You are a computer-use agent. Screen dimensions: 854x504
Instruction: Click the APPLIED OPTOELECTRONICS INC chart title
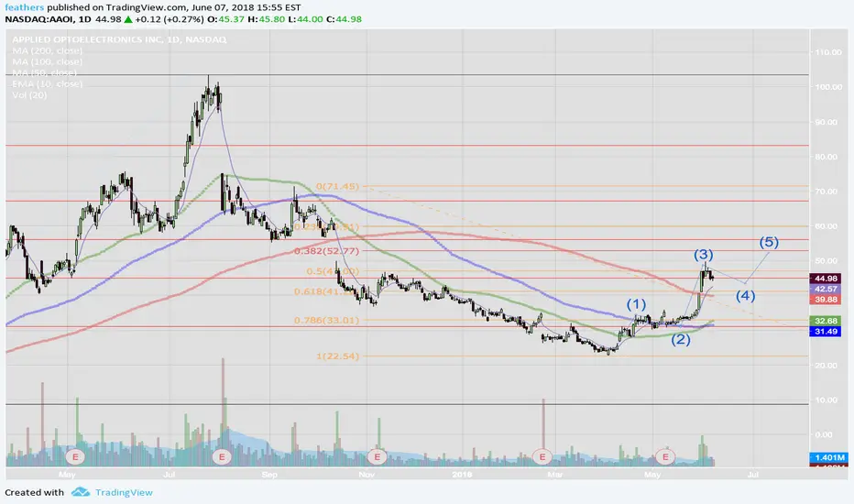point(119,39)
